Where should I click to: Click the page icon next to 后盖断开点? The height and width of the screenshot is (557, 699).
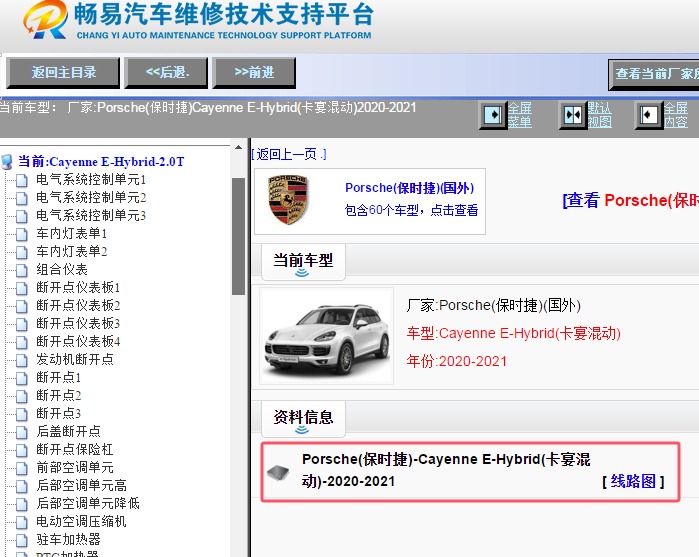[21, 432]
